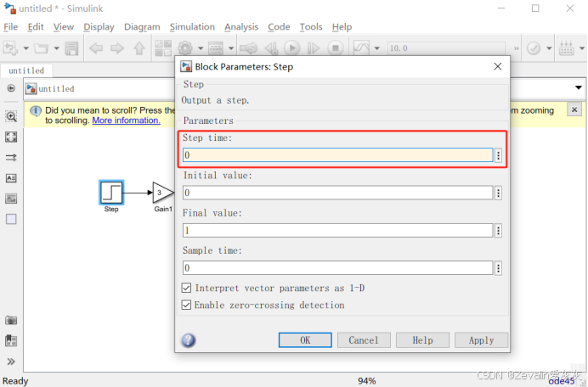Open the Step time options menu dots

498,155
